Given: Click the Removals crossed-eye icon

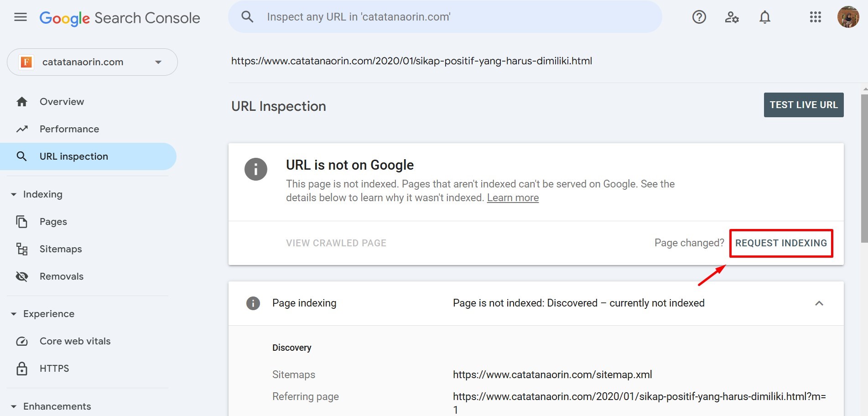Looking at the screenshot, I should 22,276.
